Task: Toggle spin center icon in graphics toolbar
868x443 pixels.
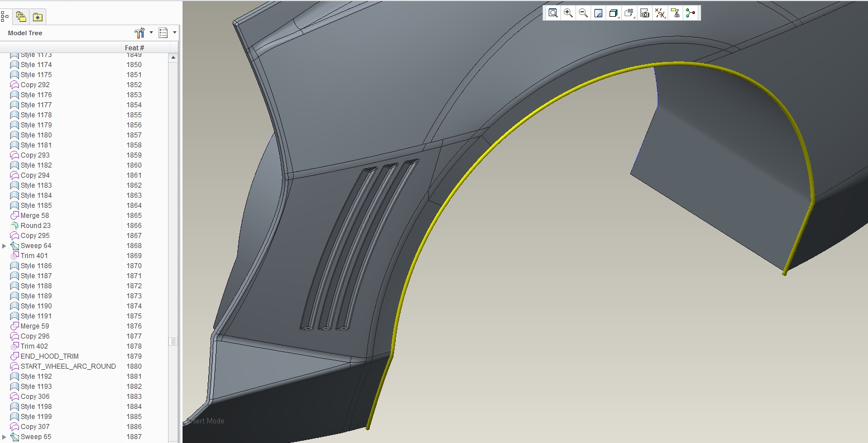Action: (690, 13)
